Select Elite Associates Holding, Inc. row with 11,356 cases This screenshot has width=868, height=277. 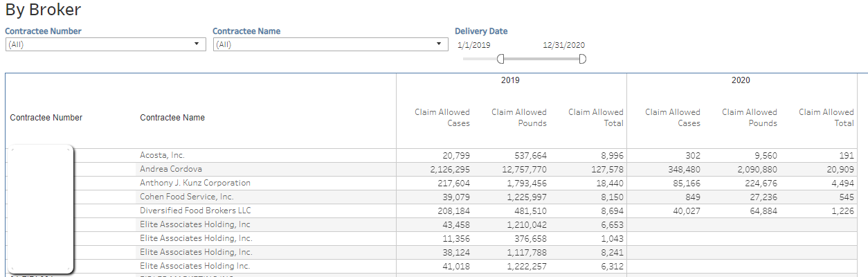pos(196,239)
